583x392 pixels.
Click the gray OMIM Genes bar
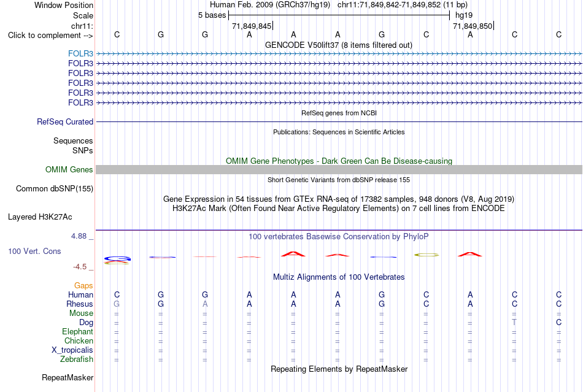[339, 170]
